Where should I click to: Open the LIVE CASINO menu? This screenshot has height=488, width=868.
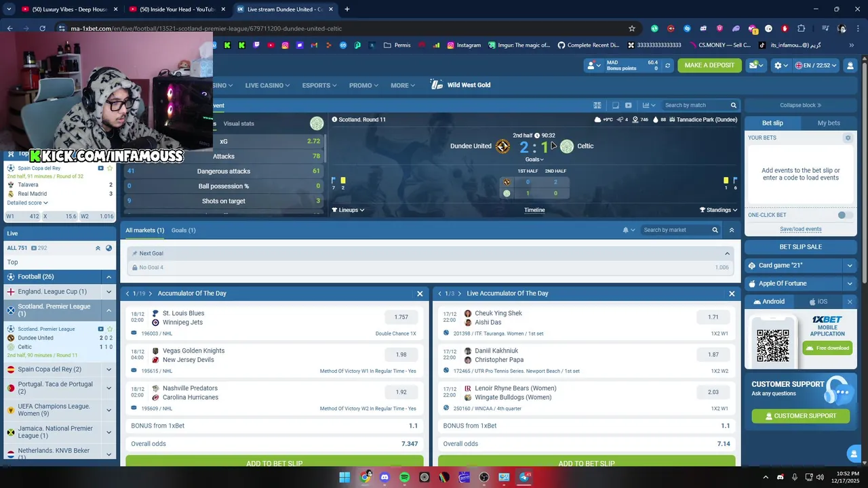[267, 85]
